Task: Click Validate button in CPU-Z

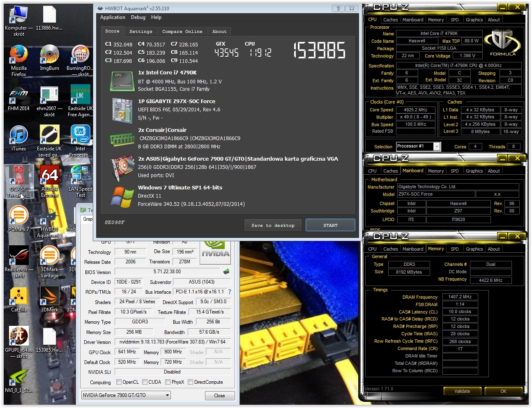Action: pos(462,391)
